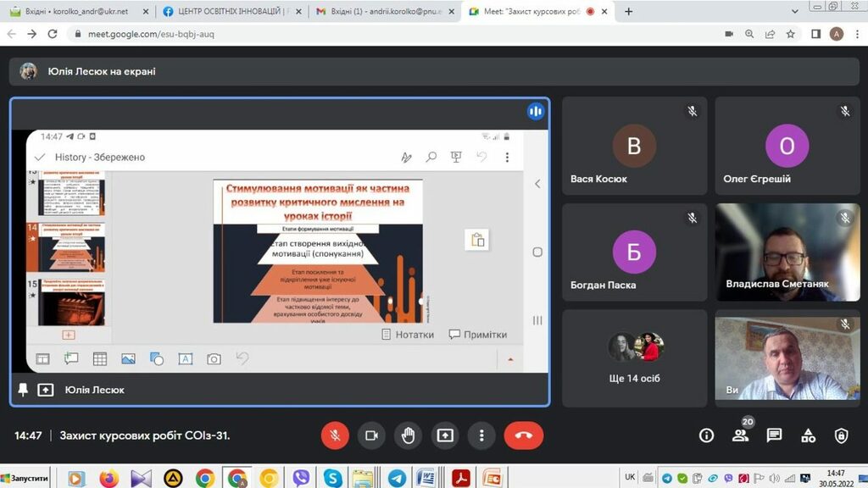868x488 pixels.
Task: Open the three-dot more options menu
Action: [481, 435]
